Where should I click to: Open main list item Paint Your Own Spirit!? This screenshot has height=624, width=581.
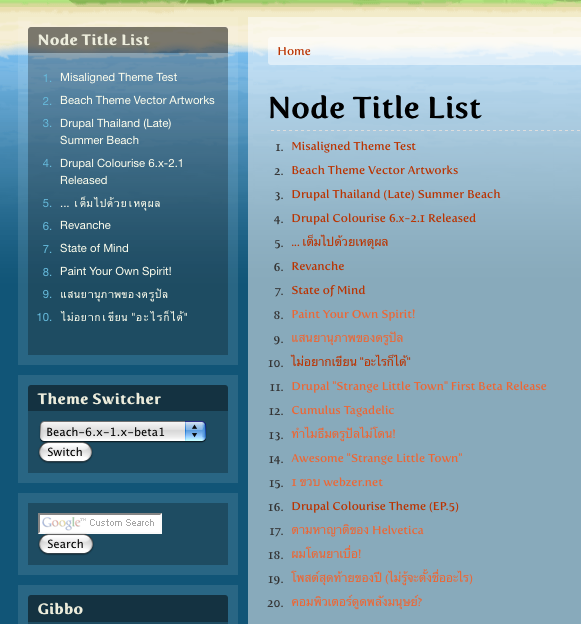[x=353, y=314]
